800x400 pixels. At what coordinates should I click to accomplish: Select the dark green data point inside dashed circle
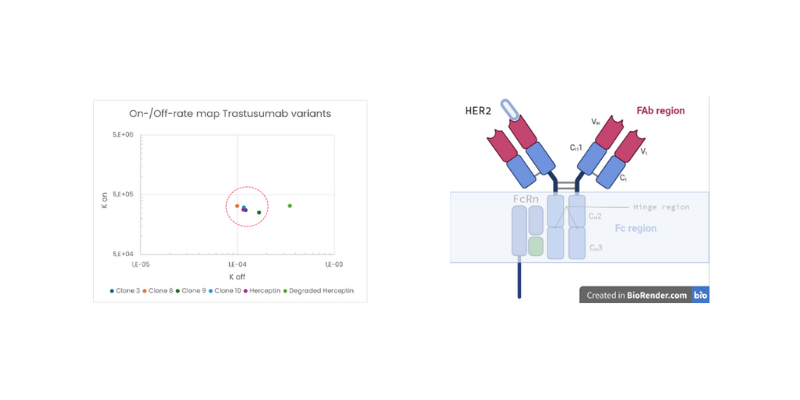click(x=259, y=212)
